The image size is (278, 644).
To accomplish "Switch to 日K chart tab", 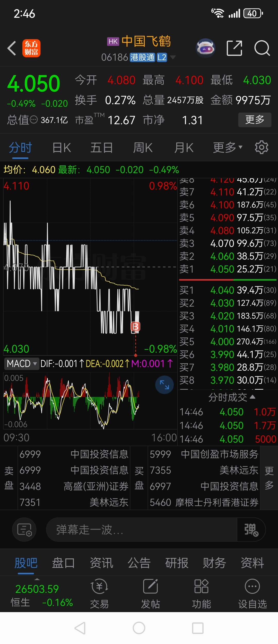I will pos(62,148).
